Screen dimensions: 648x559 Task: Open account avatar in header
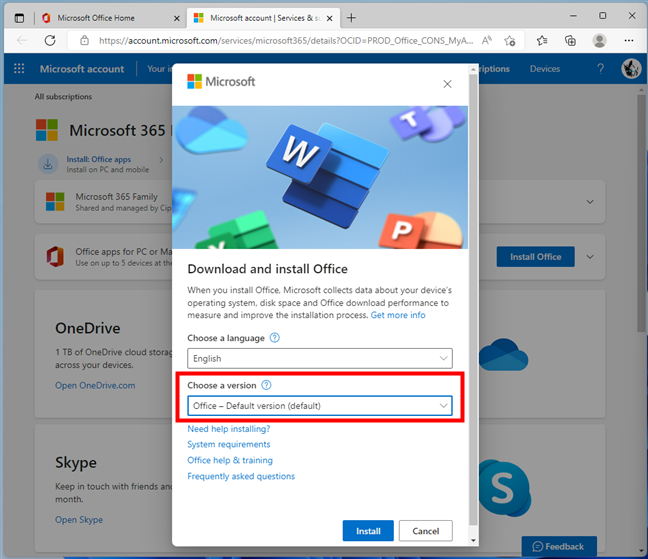pyautogui.click(x=631, y=69)
